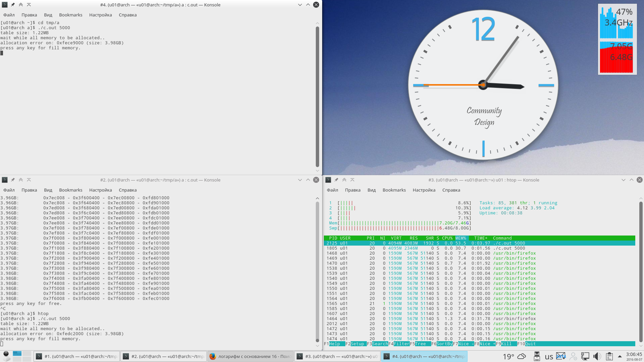Screen dimensions: 644x362
Task: Open the volume control tray icon
Action: click(597, 356)
